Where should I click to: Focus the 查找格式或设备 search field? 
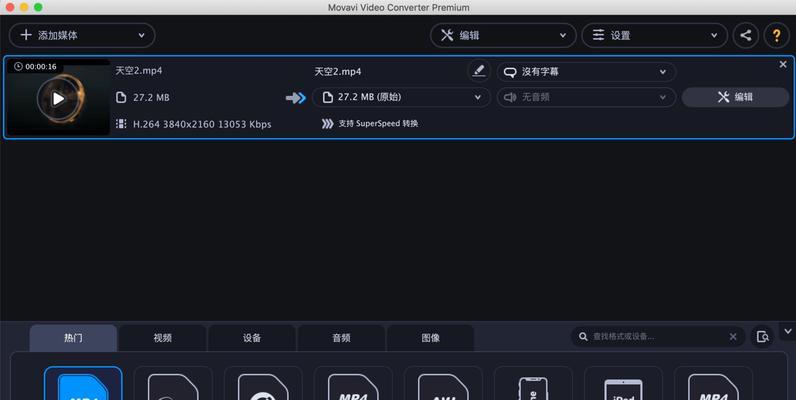point(658,337)
